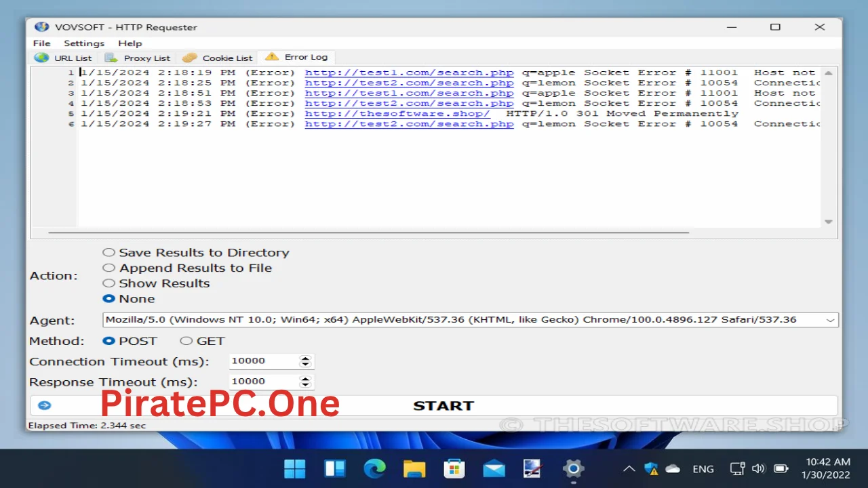Open Microsoft Store from taskbar

pos(454,468)
